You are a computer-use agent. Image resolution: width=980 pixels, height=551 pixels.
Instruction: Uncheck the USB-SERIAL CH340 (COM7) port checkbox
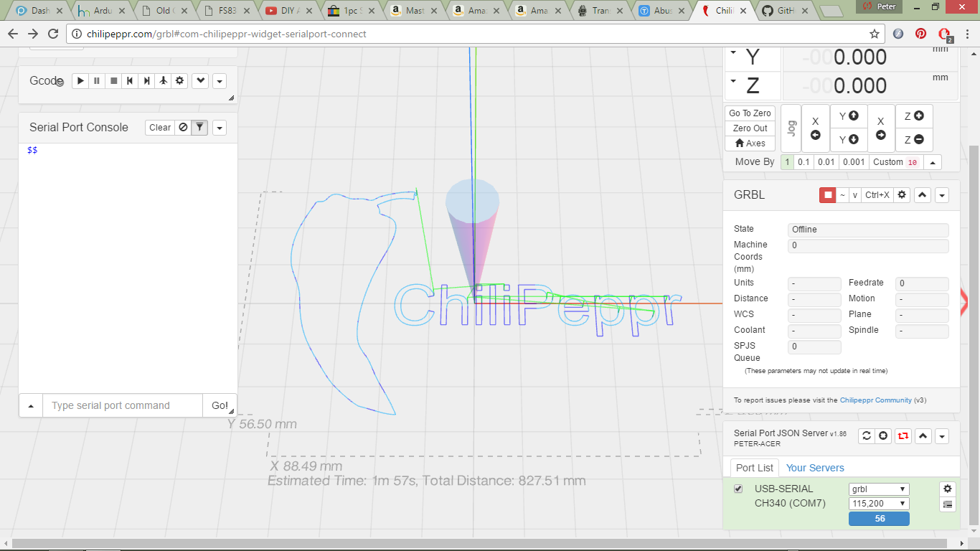pos(738,489)
